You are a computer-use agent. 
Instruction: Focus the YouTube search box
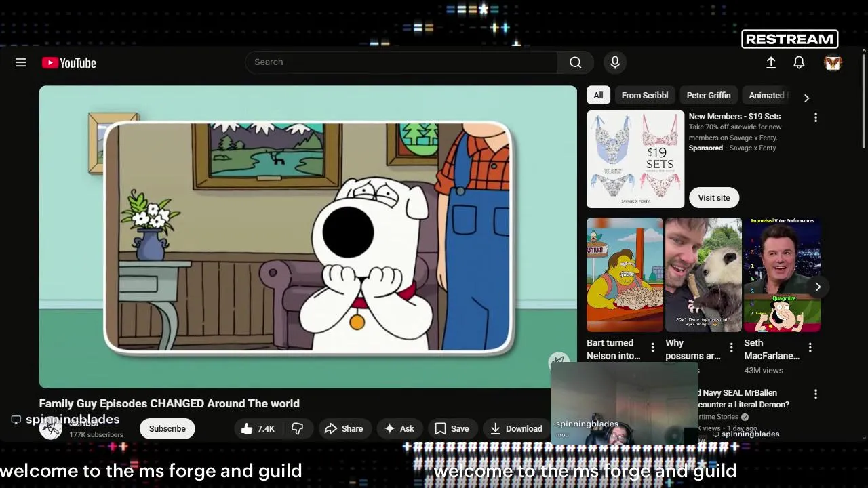401,62
